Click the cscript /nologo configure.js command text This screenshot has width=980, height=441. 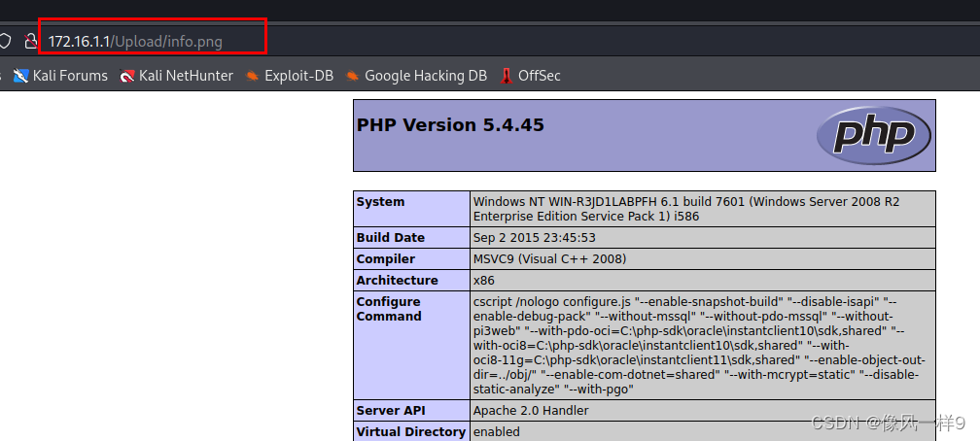[x=699, y=346]
